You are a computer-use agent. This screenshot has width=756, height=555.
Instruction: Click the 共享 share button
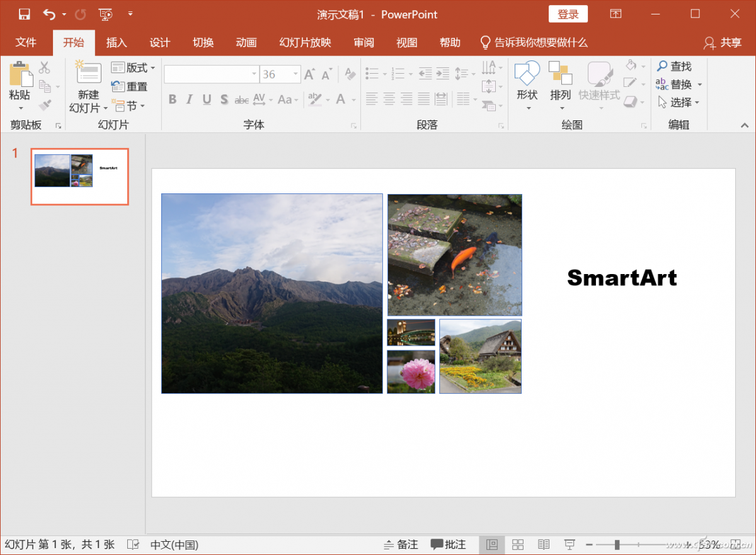point(723,42)
